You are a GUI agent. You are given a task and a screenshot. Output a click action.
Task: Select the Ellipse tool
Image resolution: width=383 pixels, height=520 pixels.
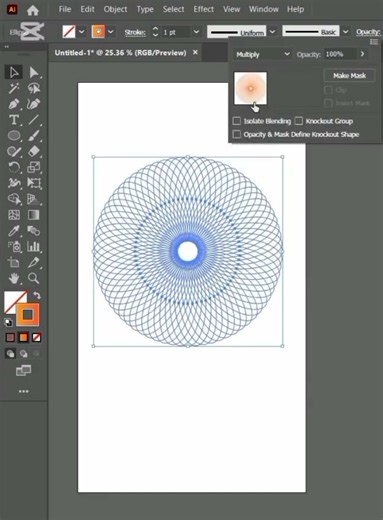click(14, 136)
